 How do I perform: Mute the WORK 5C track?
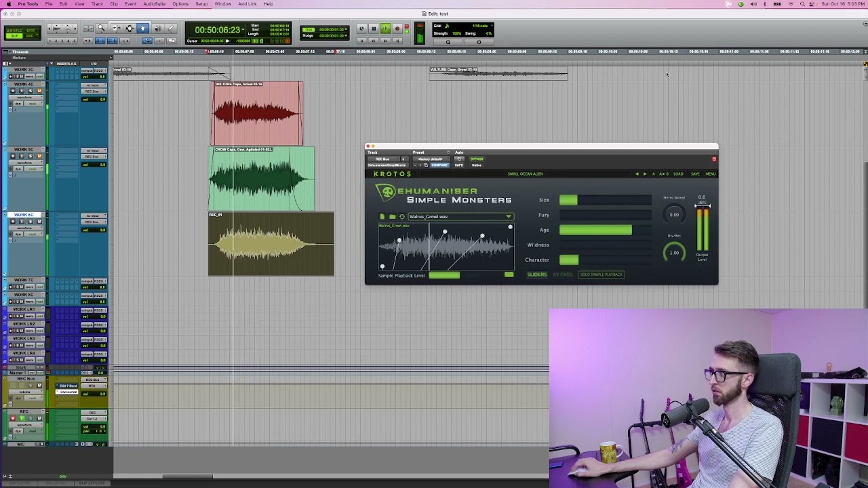(x=39, y=156)
